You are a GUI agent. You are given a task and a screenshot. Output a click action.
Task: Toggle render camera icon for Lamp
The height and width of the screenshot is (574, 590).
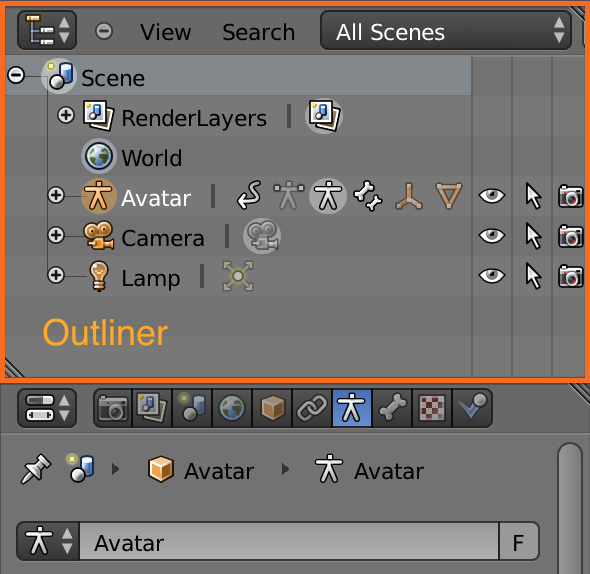tap(570, 276)
